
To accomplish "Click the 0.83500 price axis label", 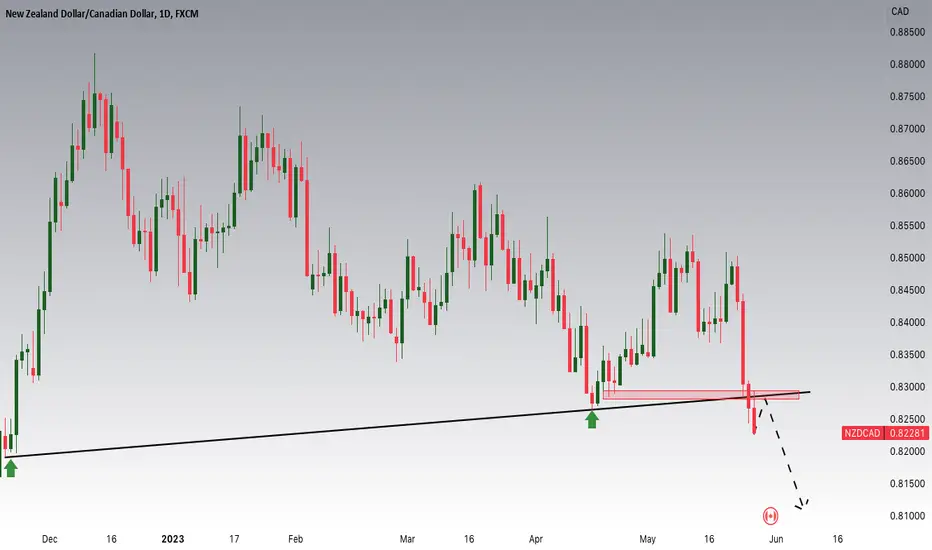I will pos(907,354).
